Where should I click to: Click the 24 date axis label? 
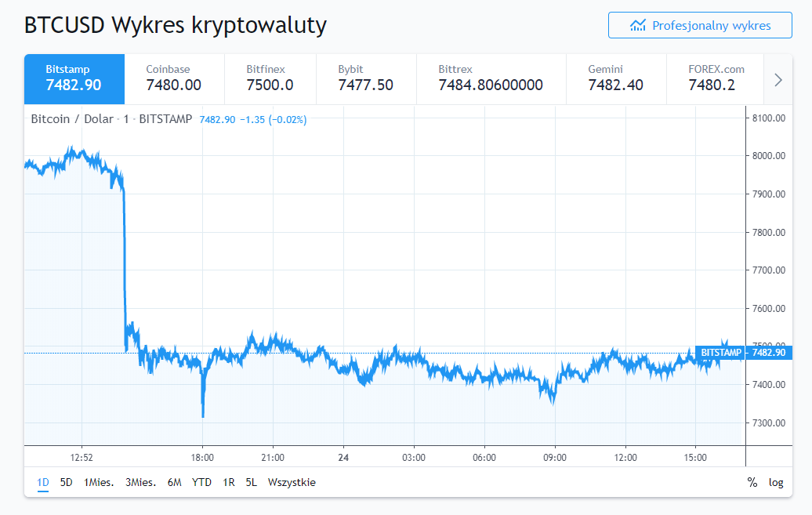coord(343,458)
